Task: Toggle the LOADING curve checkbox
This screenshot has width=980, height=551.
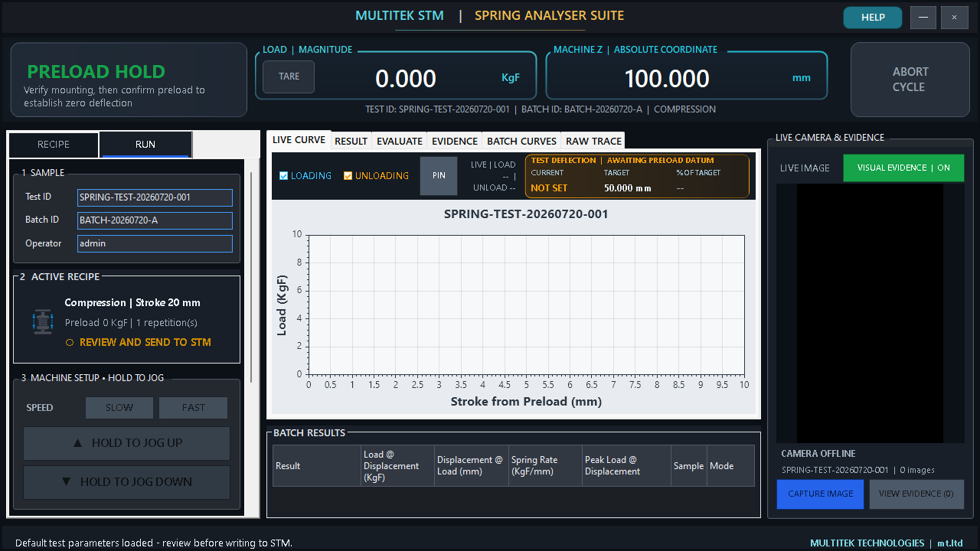Action: [283, 176]
